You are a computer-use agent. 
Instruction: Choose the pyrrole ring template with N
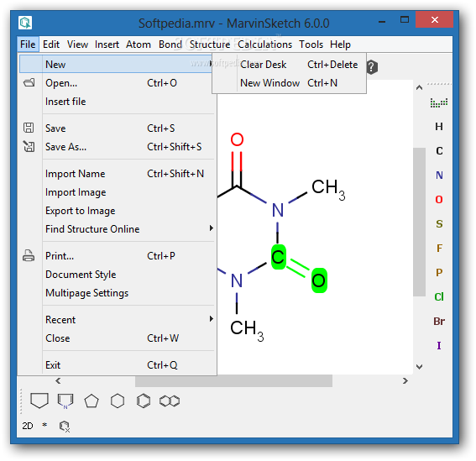coord(65,401)
